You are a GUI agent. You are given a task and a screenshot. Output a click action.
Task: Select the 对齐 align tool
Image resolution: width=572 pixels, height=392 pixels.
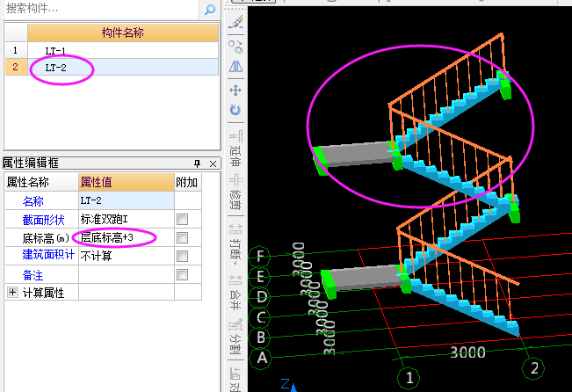click(235, 379)
